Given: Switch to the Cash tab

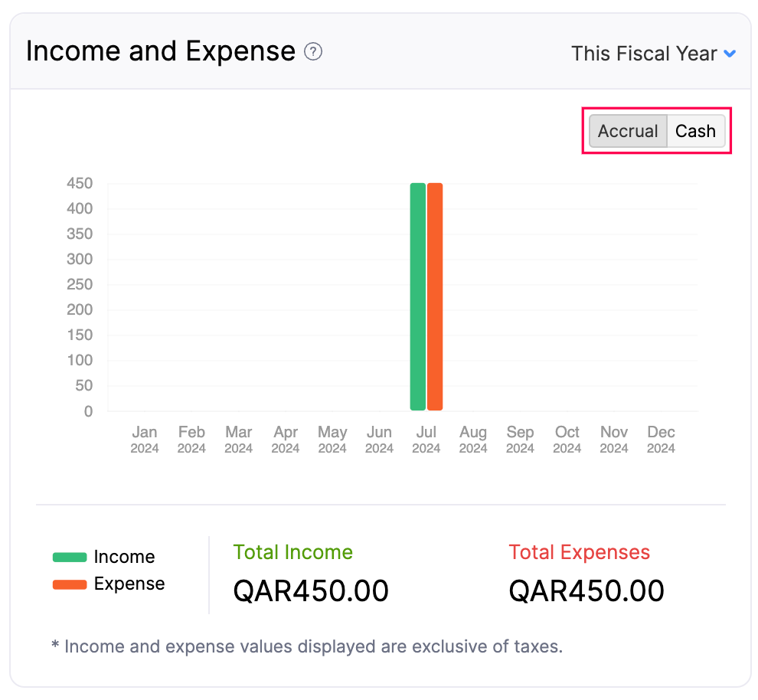Looking at the screenshot, I should coord(695,131).
